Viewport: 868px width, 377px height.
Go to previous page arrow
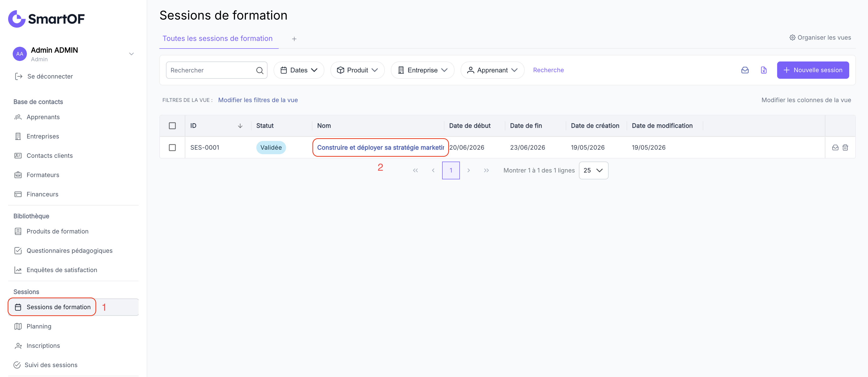[x=433, y=171]
